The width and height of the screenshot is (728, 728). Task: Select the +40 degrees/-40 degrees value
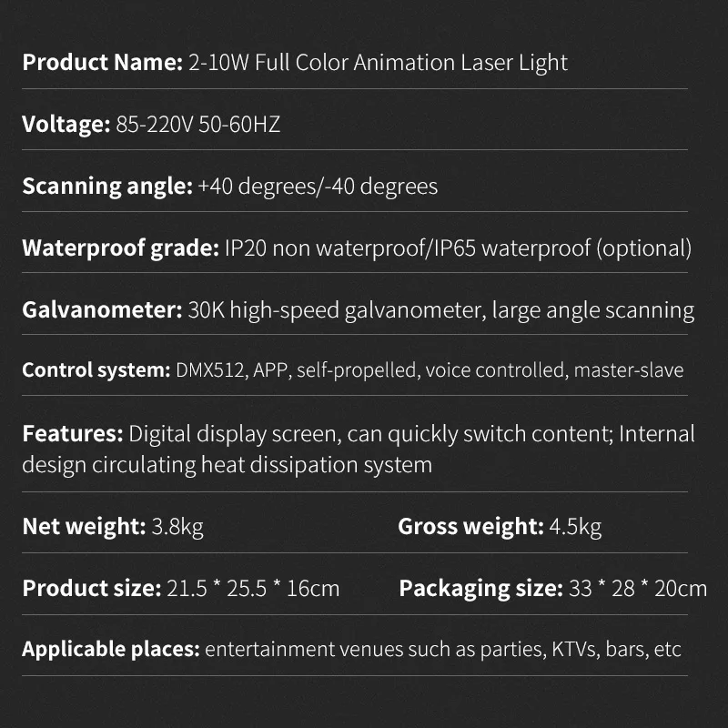318,187
